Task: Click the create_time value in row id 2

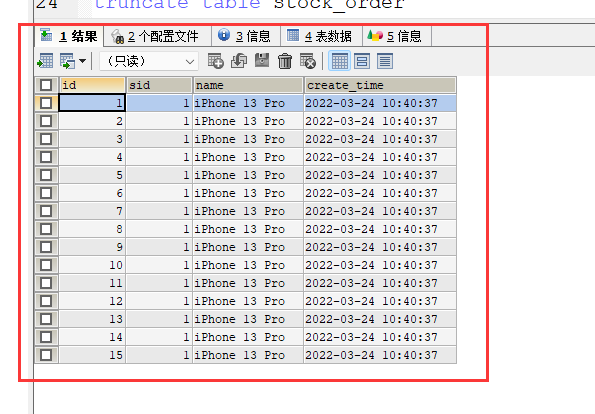Action: (x=371, y=121)
